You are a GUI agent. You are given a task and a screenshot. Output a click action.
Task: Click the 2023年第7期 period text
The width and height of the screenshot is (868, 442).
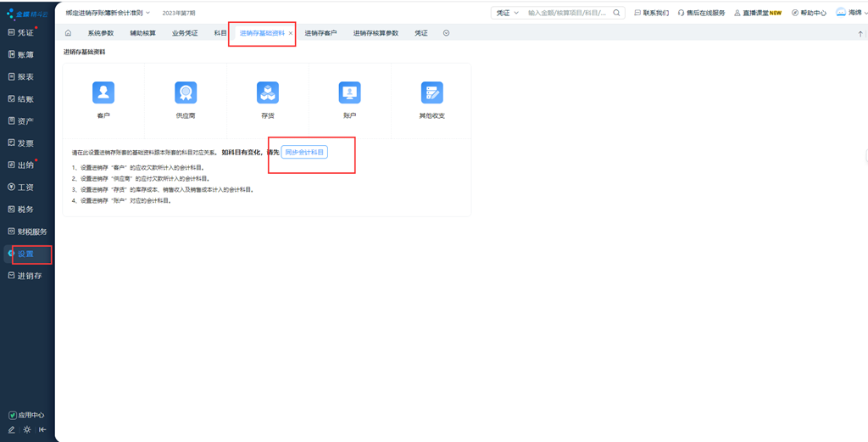(x=179, y=13)
